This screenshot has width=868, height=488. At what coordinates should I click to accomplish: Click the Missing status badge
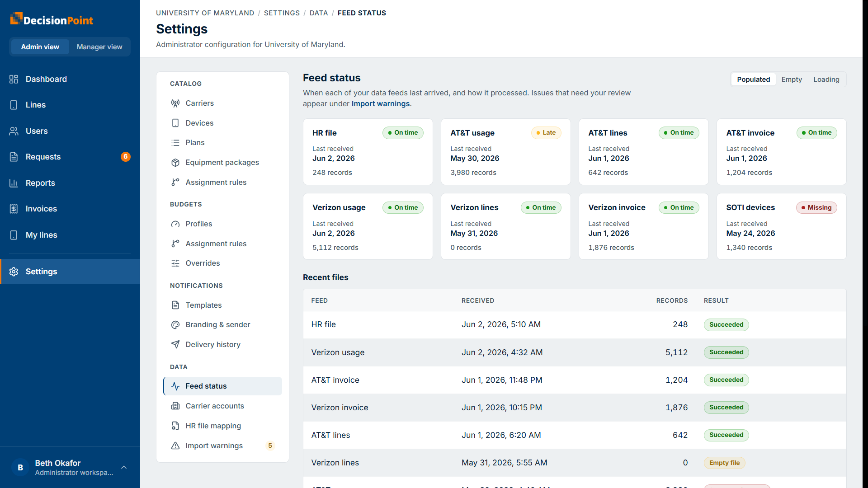[x=816, y=208]
